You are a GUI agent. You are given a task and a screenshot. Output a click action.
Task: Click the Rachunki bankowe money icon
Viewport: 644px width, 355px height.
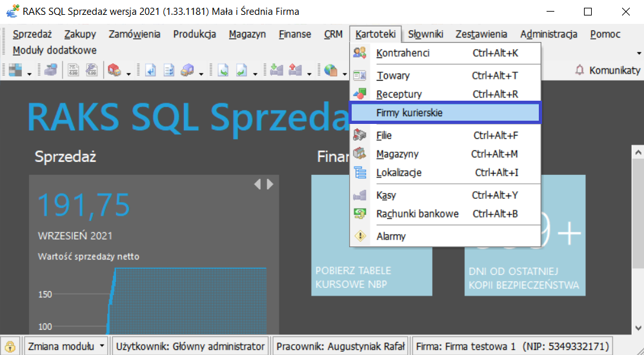[360, 214]
